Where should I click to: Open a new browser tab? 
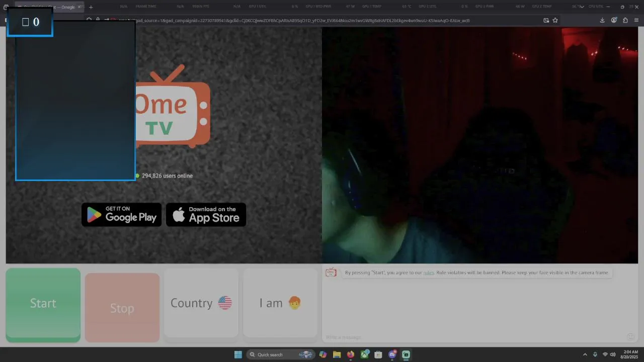coord(91,7)
